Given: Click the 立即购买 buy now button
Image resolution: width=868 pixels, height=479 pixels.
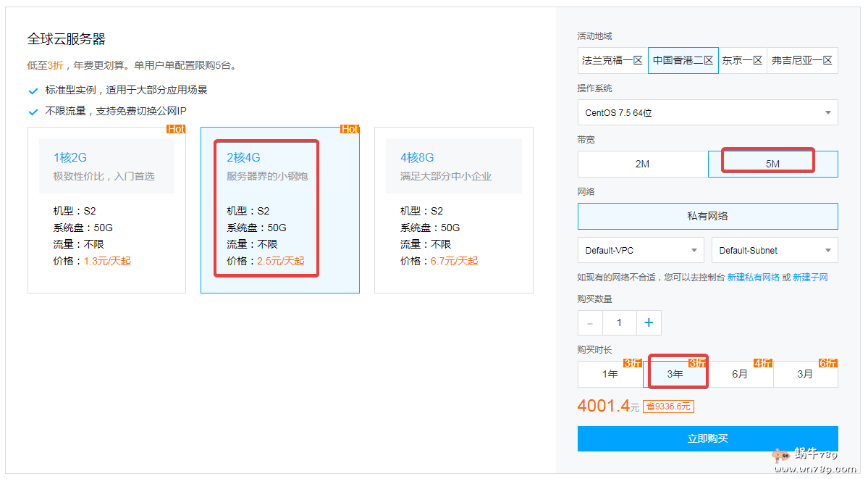Looking at the screenshot, I should click(707, 438).
